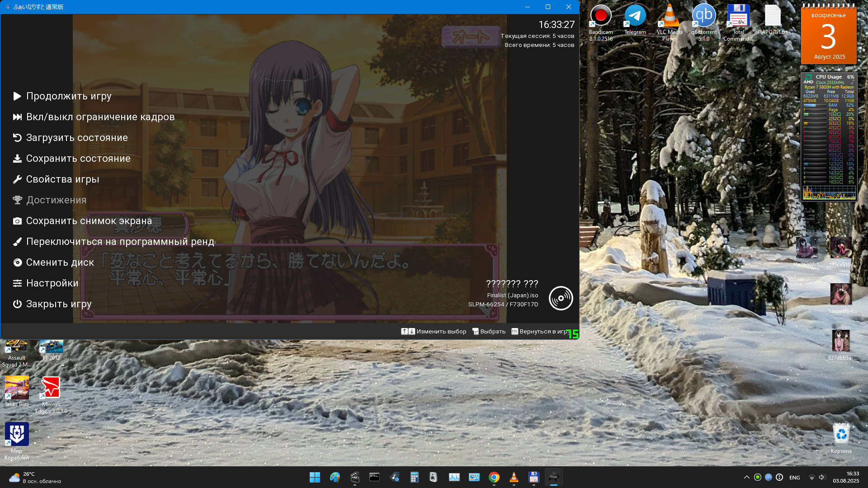868x488 pixels.
Task: Click the paintbrush icon for software renderer
Action: (x=17, y=242)
